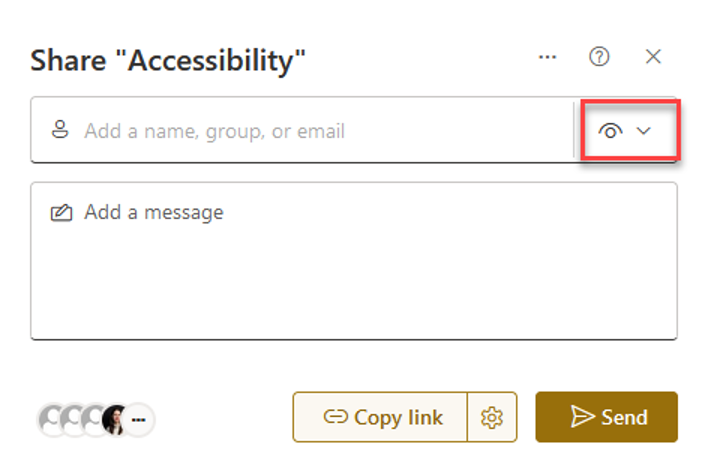Show more people with access ellipsis
Screen dimensions: 708x468
(x=140, y=420)
